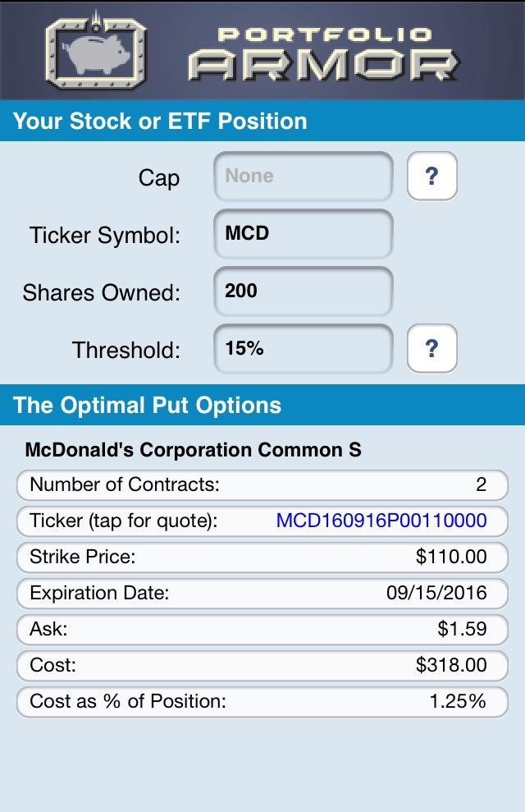
Task: Tap the Strike Price row
Action: (x=262, y=557)
